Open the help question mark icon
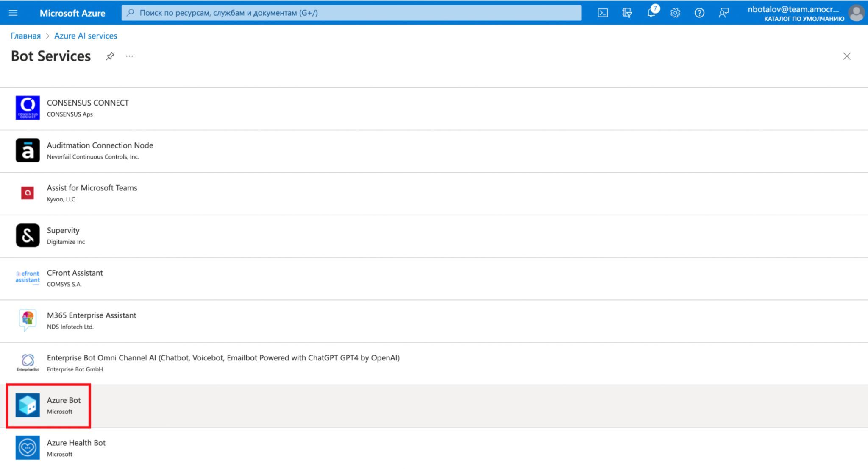 (x=699, y=13)
